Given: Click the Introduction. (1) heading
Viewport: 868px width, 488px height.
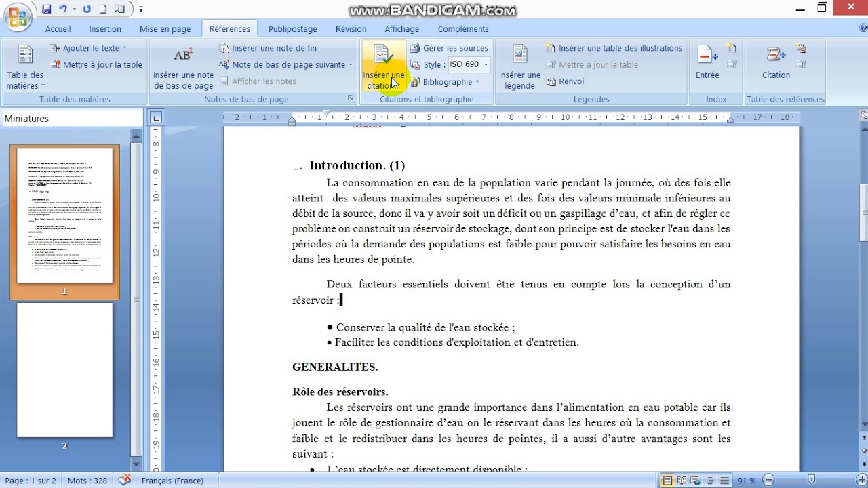Looking at the screenshot, I should click(357, 165).
